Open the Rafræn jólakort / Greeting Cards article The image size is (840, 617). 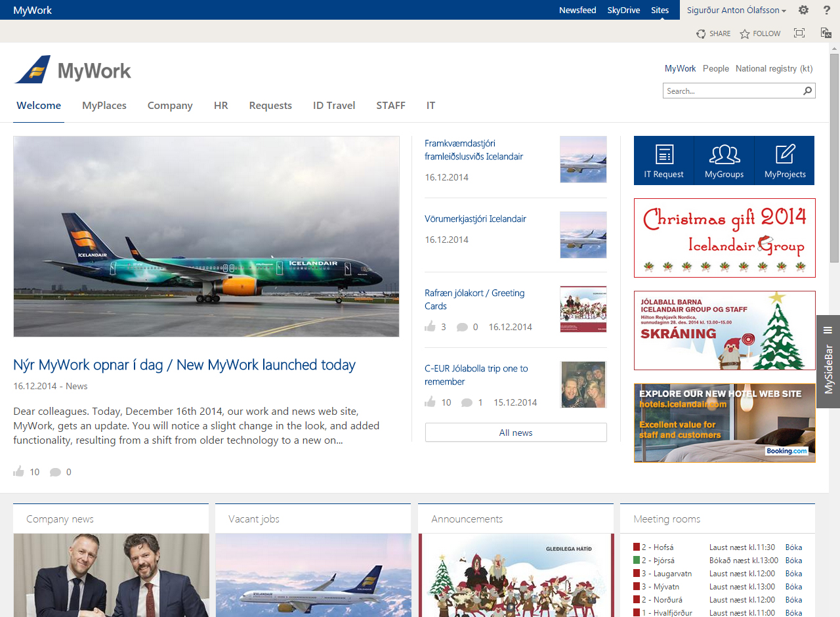(474, 299)
